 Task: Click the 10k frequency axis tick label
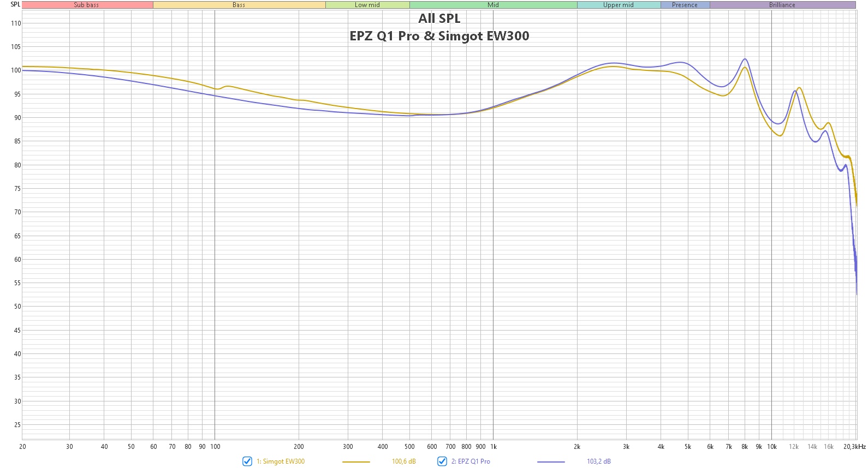tap(772, 447)
